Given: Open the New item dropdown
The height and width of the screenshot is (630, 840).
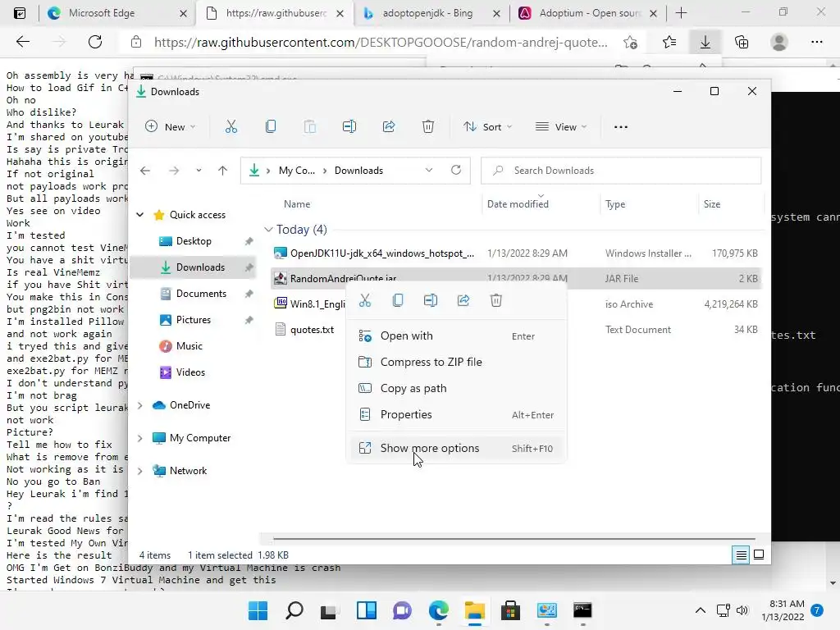Looking at the screenshot, I should pos(171,127).
